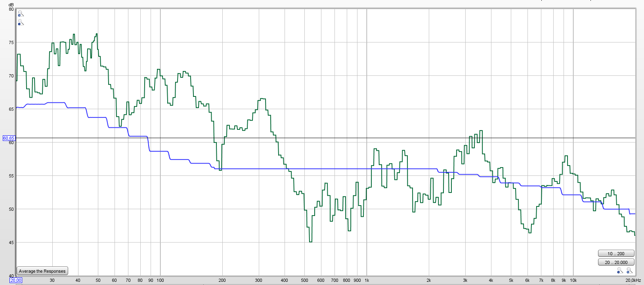644x285 pixels.
Task: Zoom in vertically with the plus magnifier
Action: (x=21, y=14)
